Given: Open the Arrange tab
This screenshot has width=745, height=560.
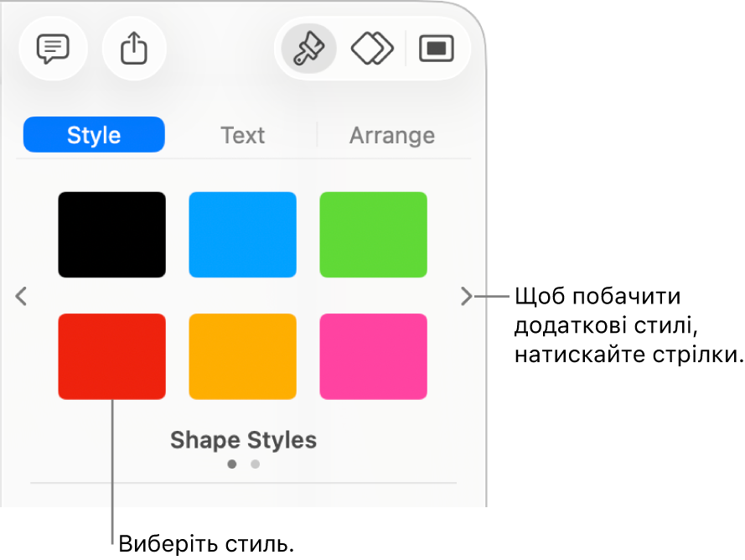Looking at the screenshot, I should pyautogui.click(x=391, y=135).
